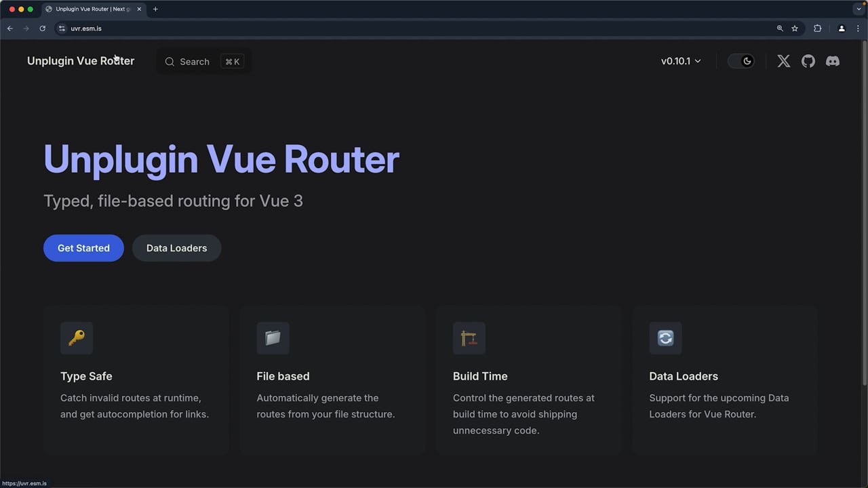Click the Data Loaders hero button
The height and width of the screenshot is (488, 868).
click(176, 248)
